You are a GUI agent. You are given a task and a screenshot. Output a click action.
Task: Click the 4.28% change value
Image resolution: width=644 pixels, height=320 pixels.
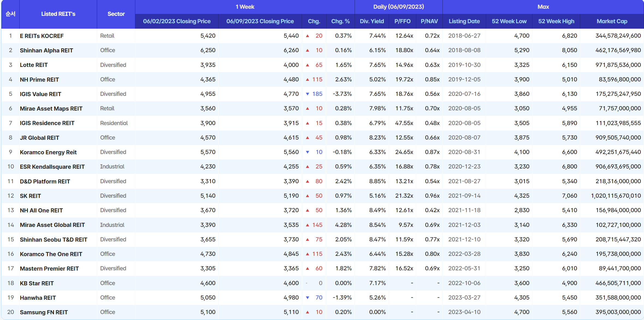(343, 225)
